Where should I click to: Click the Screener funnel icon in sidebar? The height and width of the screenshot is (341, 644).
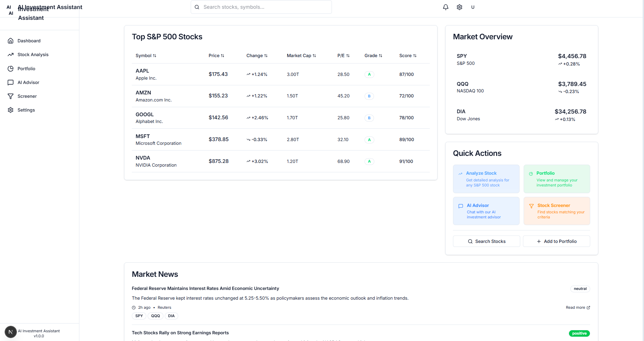point(11,96)
